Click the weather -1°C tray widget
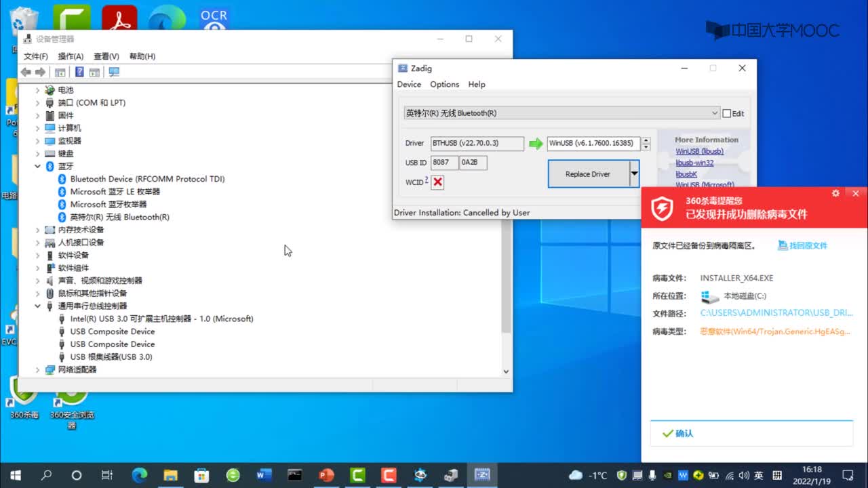The image size is (868, 488). pos(588,475)
